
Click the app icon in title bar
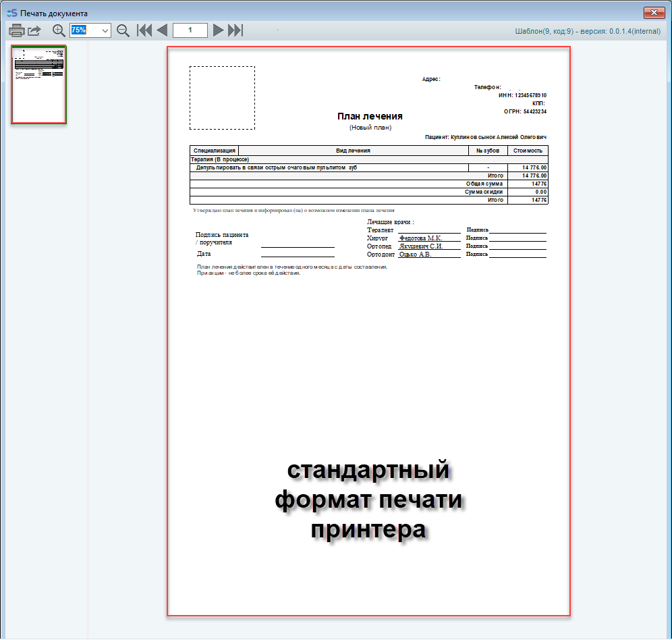(x=11, y=13)
